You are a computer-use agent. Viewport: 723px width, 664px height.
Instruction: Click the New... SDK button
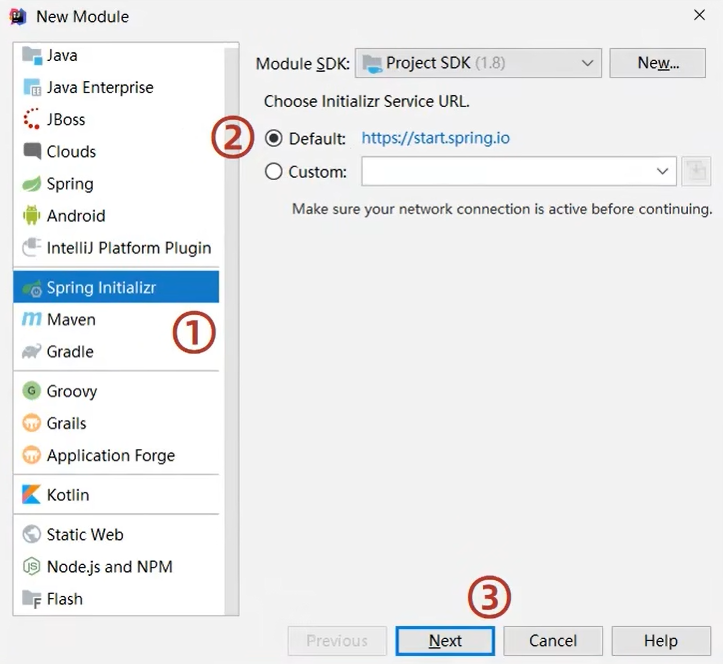tap(658, 63)
